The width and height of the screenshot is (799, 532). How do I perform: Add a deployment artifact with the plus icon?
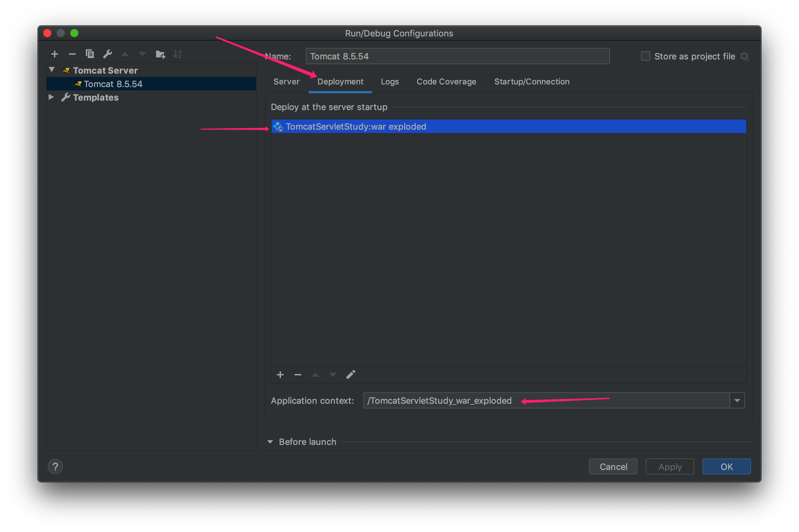pyautogui.click(x=280, y=375)
